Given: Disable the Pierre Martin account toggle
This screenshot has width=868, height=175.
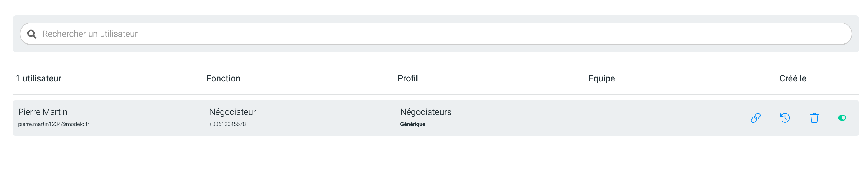Looking at the screenshot, I should point(842,118).
